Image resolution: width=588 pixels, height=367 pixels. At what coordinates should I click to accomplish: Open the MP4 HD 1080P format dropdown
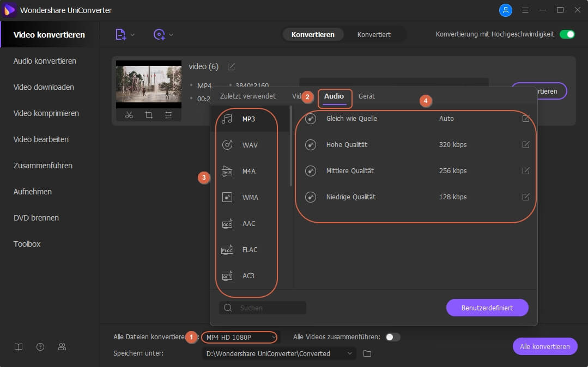point(240,337)
